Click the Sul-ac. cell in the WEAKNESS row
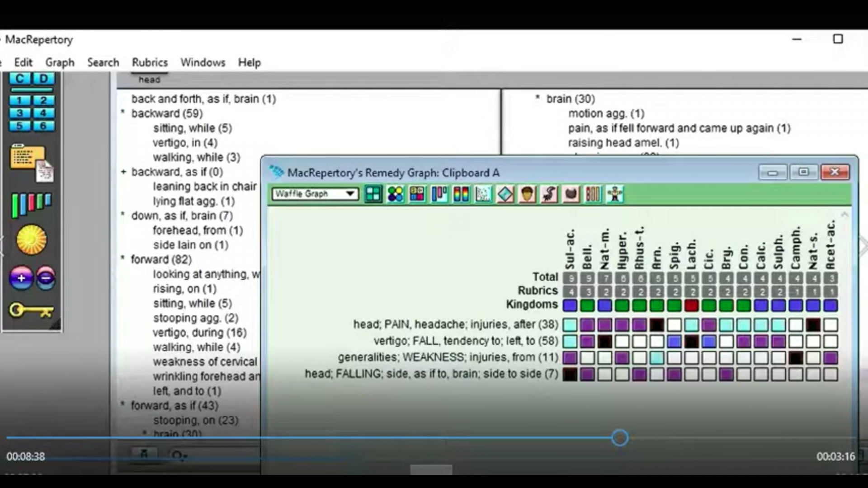 point(570,358)
